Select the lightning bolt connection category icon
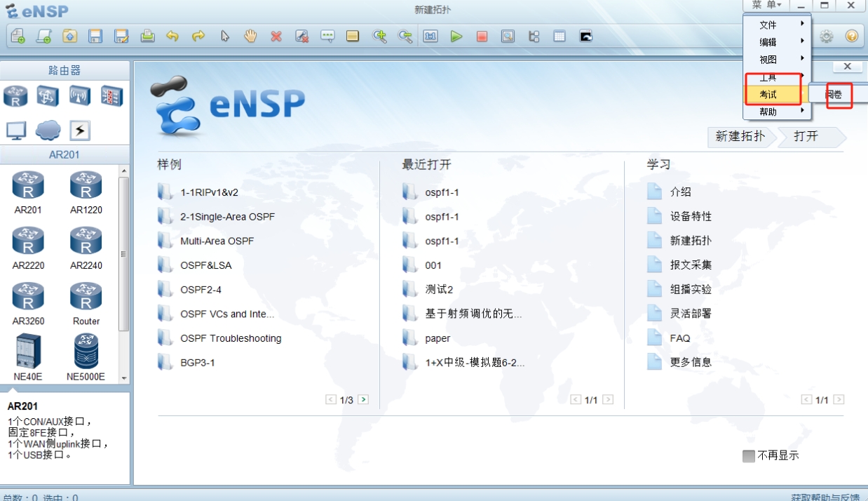This screenshot has width=868, height=501. pyautogui.click(x=79, y=130)
